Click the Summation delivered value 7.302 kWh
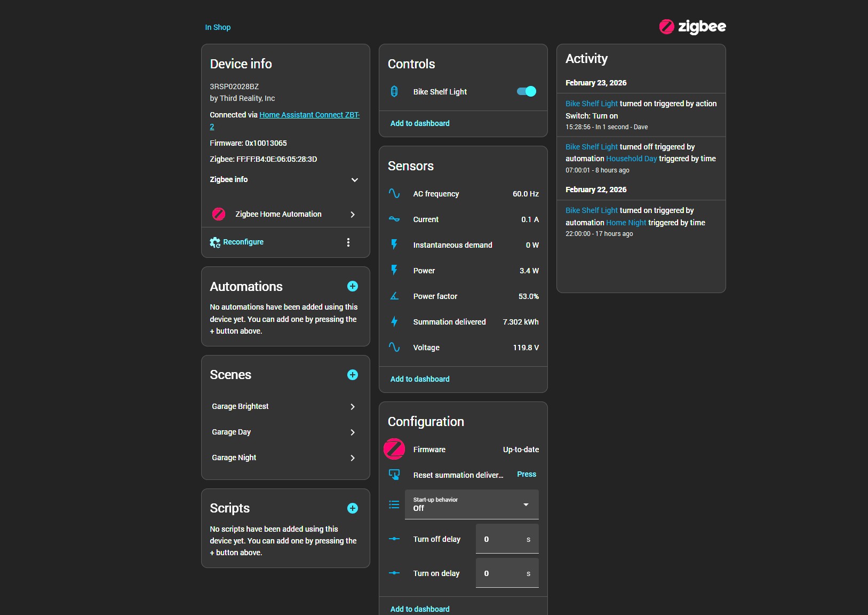 [521, 322]
